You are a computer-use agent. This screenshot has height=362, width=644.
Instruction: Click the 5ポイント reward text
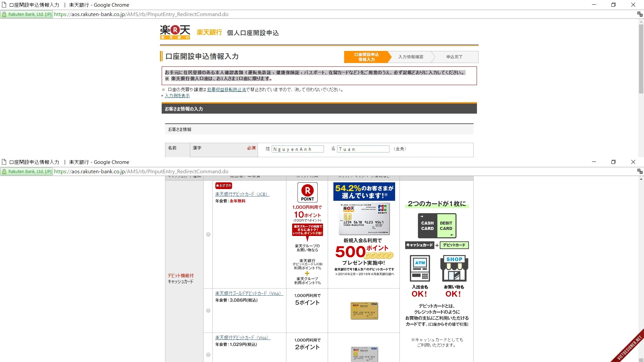(x=307, y=302)
